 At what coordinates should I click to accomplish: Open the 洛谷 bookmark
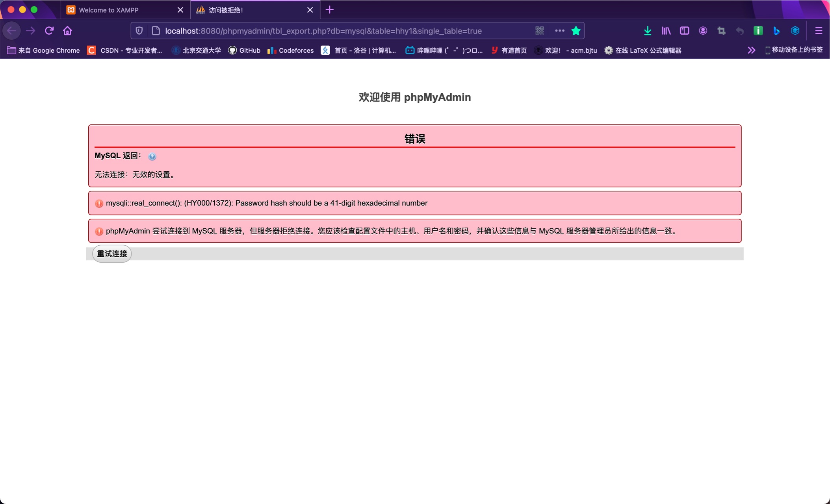(x=358, y=50)
